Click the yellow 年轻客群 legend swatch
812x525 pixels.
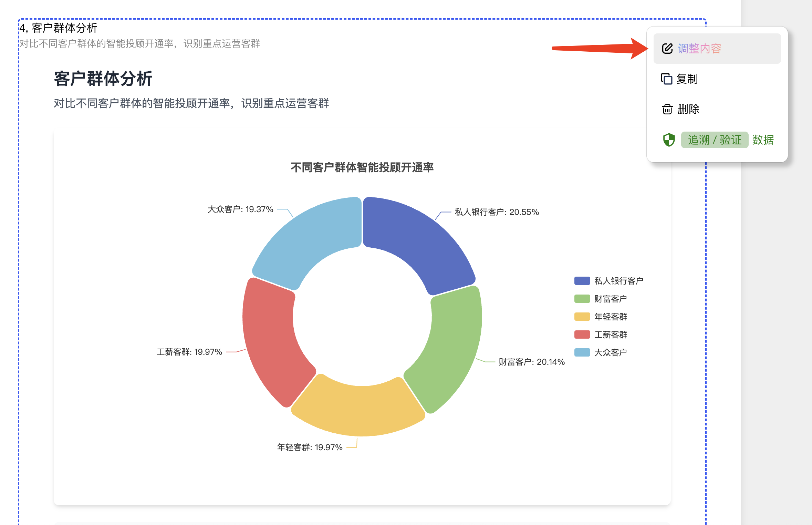tap(583, 317)
